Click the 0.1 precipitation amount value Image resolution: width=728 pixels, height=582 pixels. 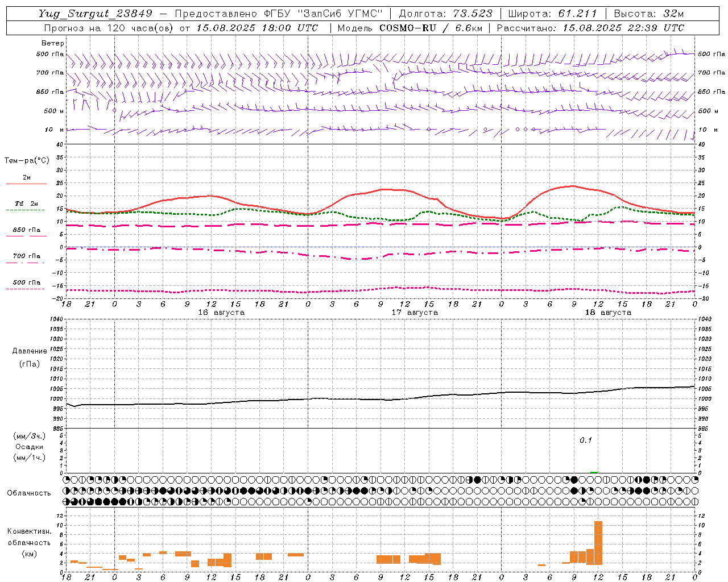(x=586, y=440)
